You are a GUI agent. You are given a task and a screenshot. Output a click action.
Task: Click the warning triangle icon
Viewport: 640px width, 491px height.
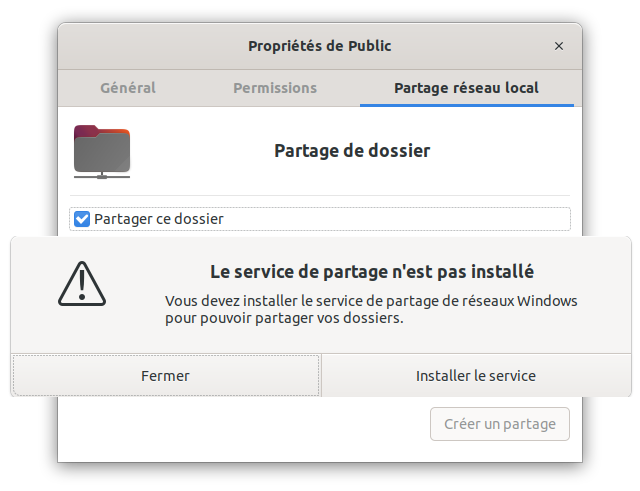[x=82, y=284]
